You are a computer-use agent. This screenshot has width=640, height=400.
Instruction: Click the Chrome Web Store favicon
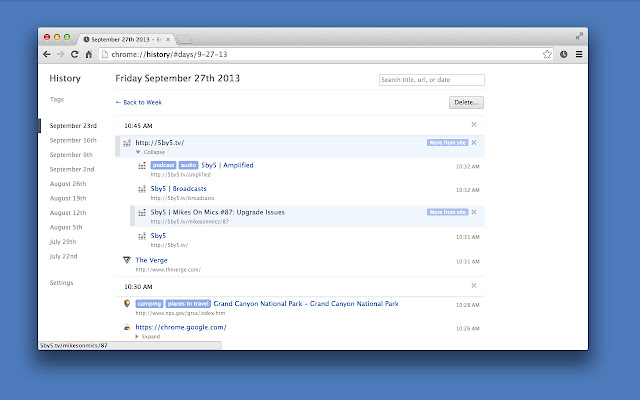click(x=127, y=327)
